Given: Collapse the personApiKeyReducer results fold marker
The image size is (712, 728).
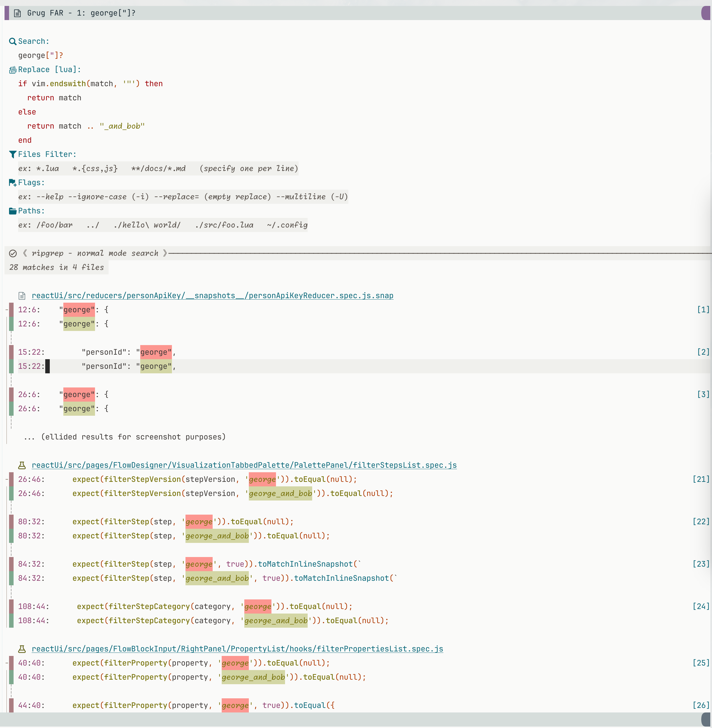Looking at the screenshot, I should 6,310.
